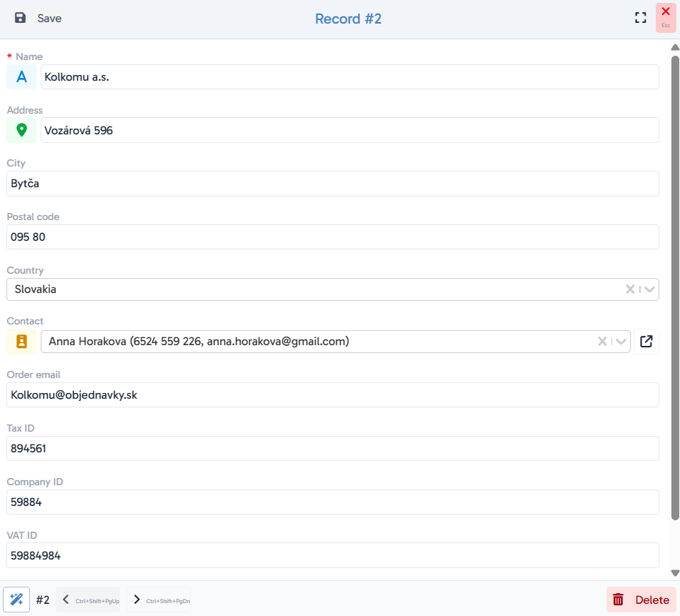
Task: Click the green map pin Address icon
Action: click(21, 130)
